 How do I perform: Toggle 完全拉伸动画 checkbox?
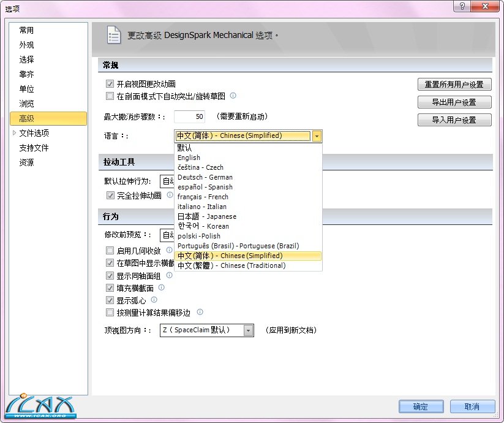tap(110, 196)
